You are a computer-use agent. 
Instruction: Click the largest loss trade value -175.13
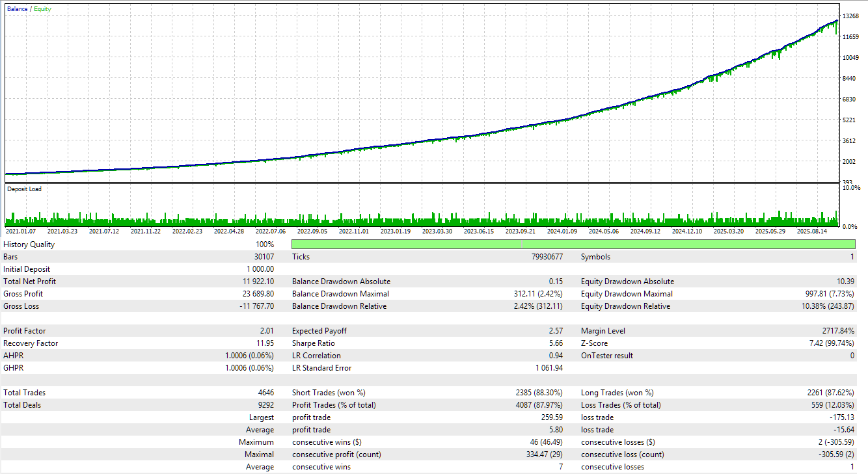point(842,417)
